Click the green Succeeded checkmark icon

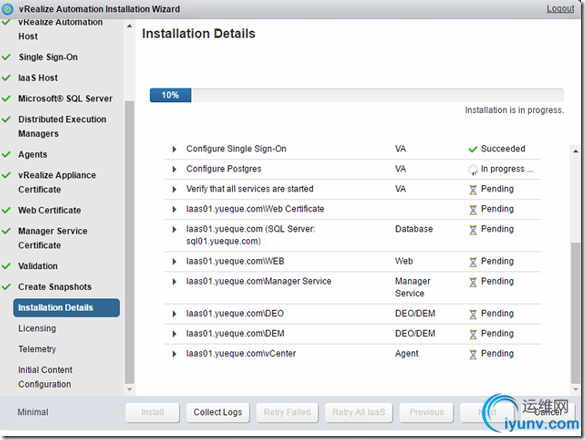[x=473, y=149]
